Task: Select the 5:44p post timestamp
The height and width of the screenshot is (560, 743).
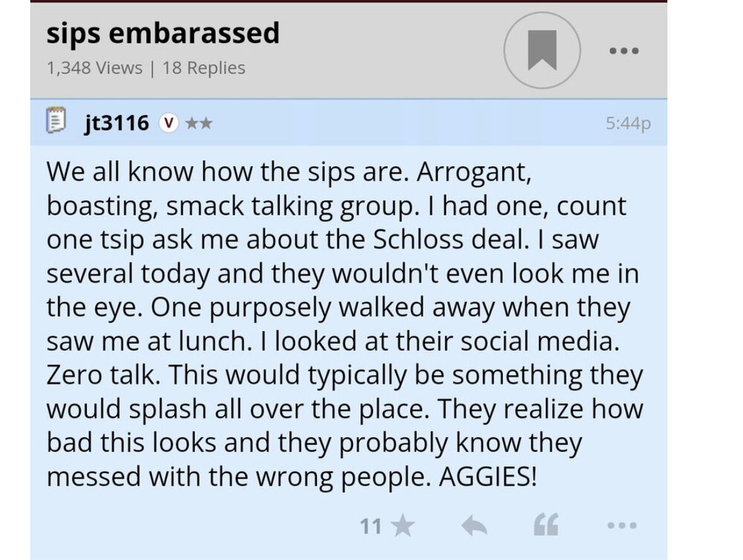Action: (628, 123)
